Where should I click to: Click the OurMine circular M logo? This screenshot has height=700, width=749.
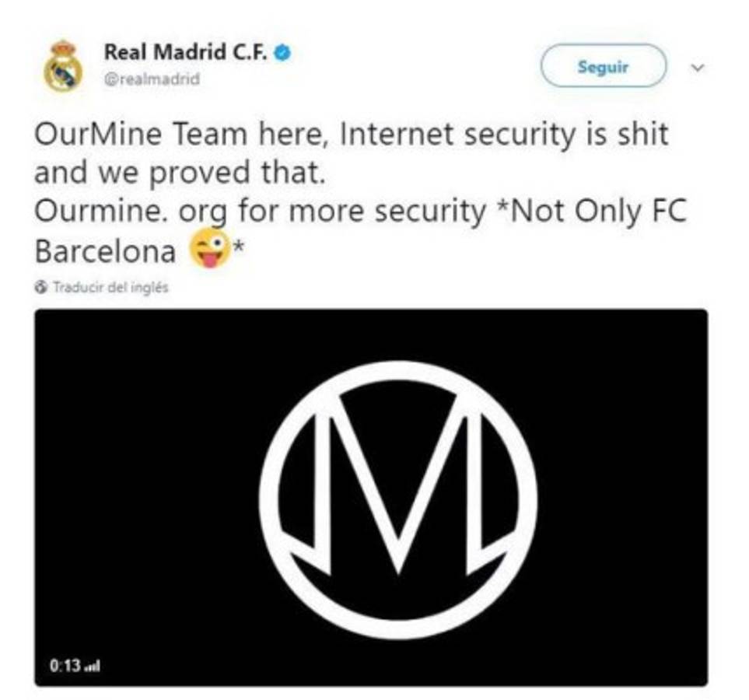pyautogui.click(x=398, y=499)
